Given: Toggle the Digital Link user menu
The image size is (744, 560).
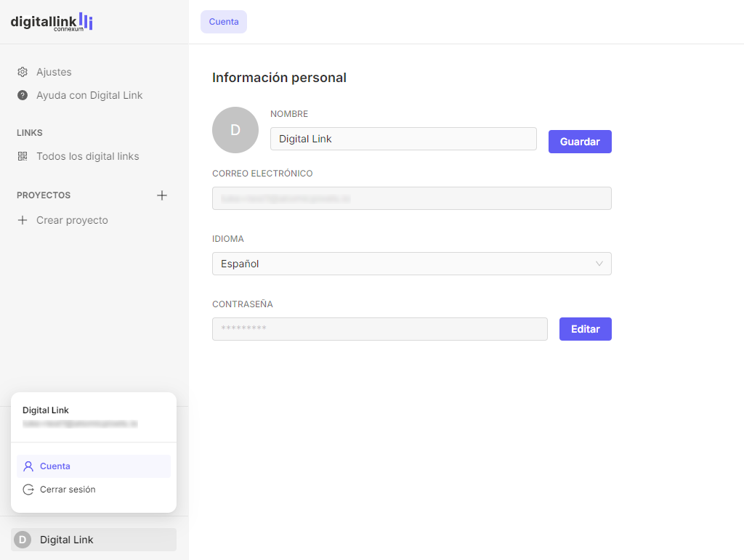Looking at the screenshot, I should tap(94, 540).
